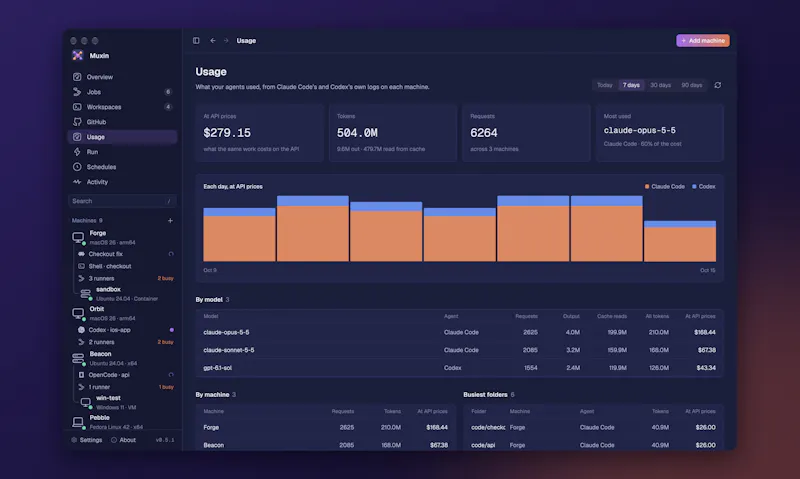The image size is (800, 479).
Task: Open Forge's 3 runners row
Action: click(x=125, y=279)
